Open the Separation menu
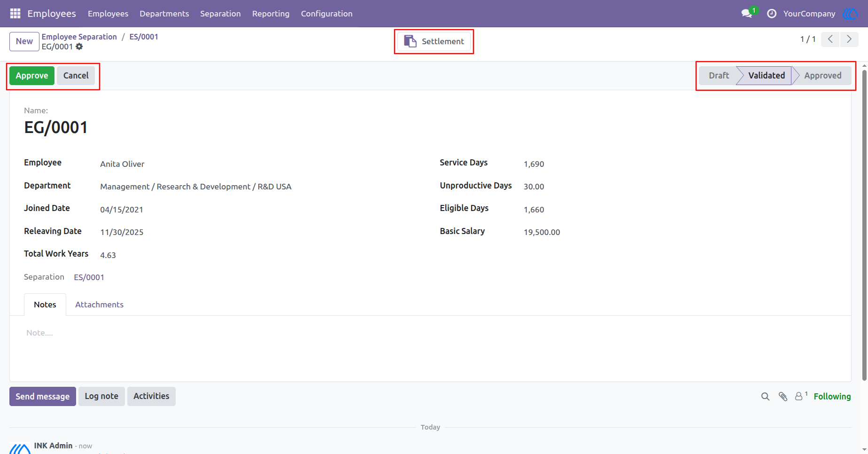This screenshot has width=868, height=454. tap(220, 14)
